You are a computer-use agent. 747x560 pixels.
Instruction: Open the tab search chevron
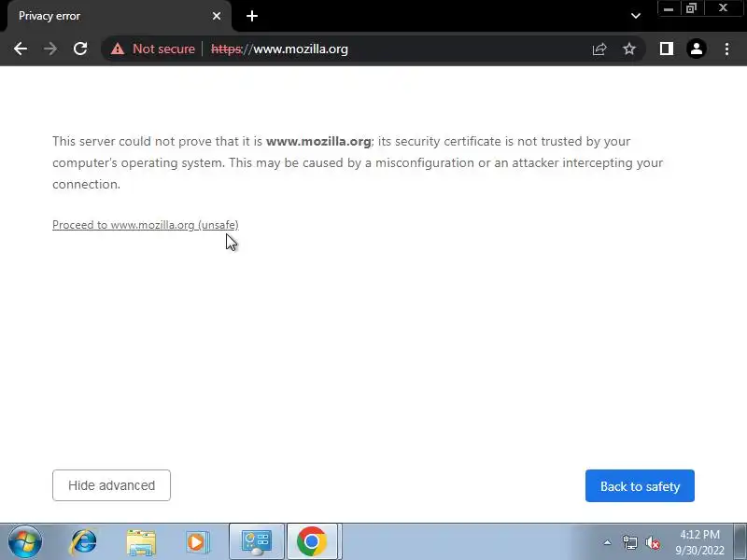[636, 16]
